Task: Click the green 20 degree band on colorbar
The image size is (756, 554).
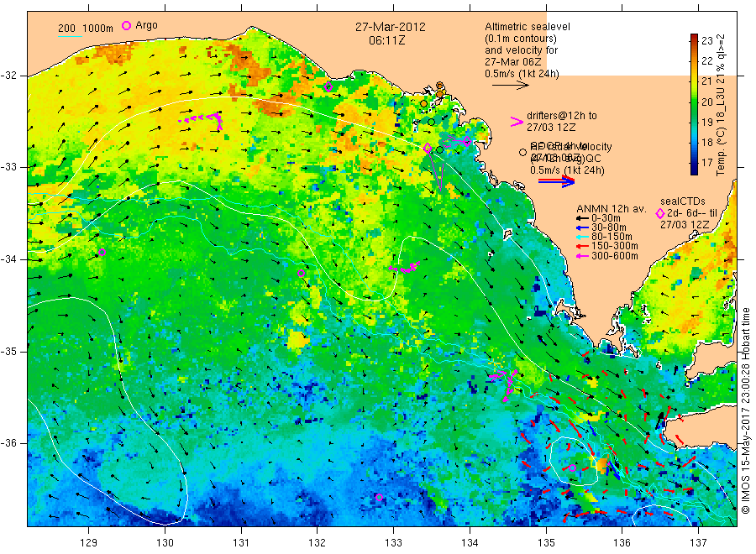Action: click(694, 102)
